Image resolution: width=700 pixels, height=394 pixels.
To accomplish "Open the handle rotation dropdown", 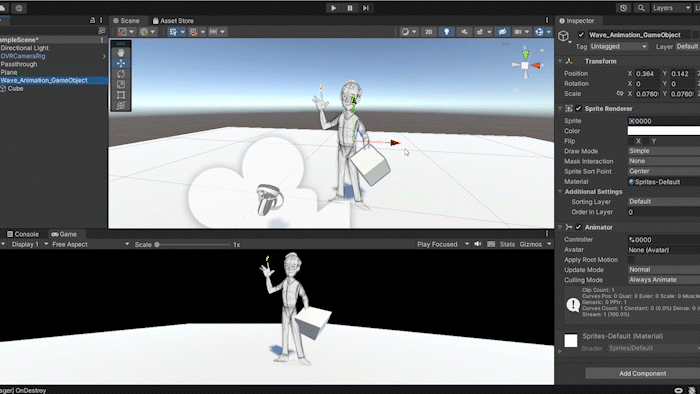I will click(147, 32).
